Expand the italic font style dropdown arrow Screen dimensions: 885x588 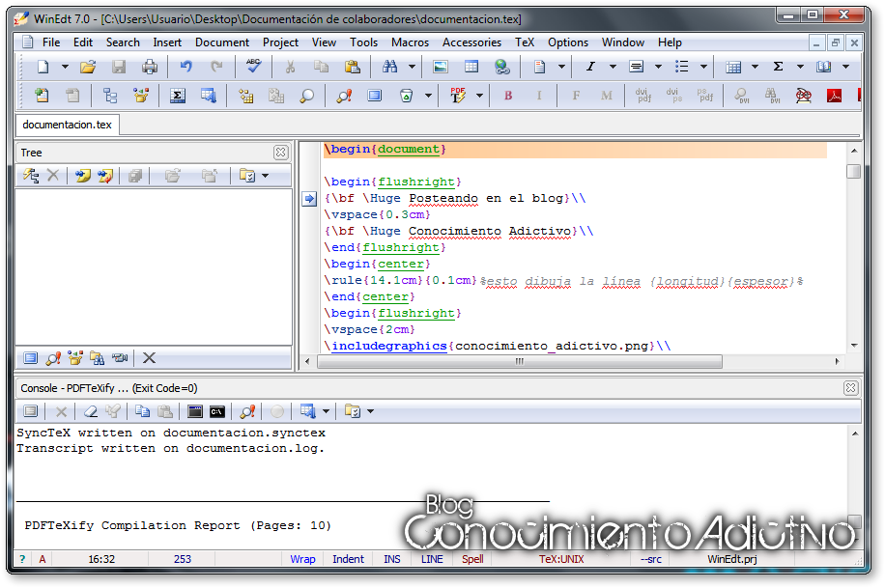click(x=613, y=67)
